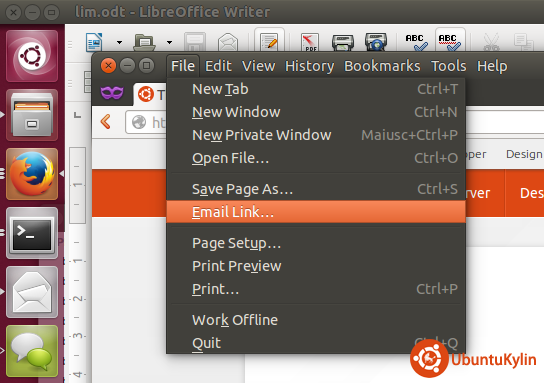This screenshot has width=544, height=383.
Task: Toggle Work Offline menu entry
Action: tap(316, 320)
